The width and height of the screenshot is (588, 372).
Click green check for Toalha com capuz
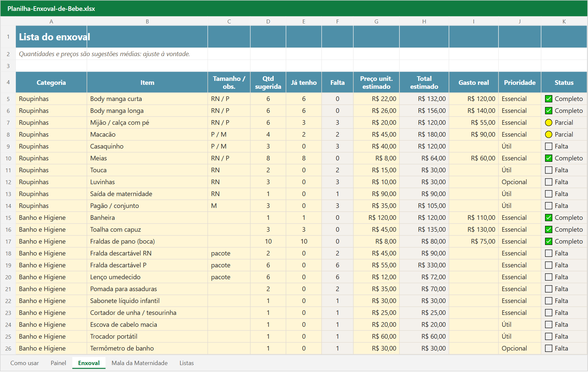click(x=548, y=229)
